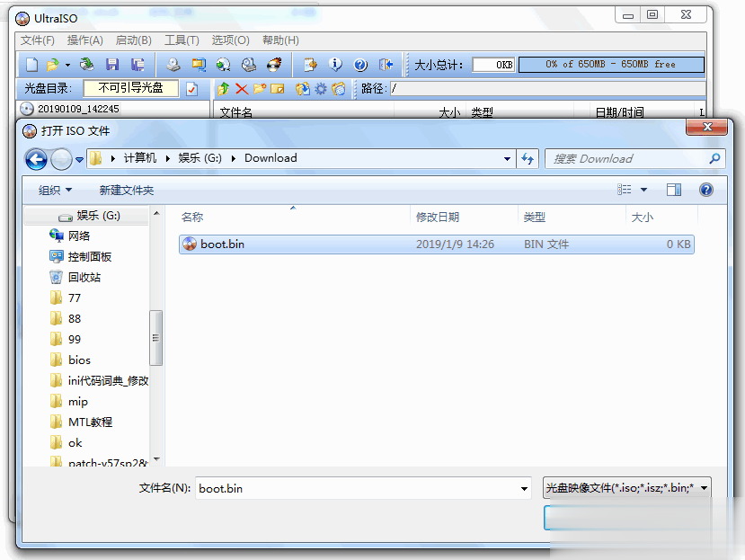Viewport: 745px width, 560px height.
Task: Select 控制面板 in the navigation pane
Action: [80, 257]
